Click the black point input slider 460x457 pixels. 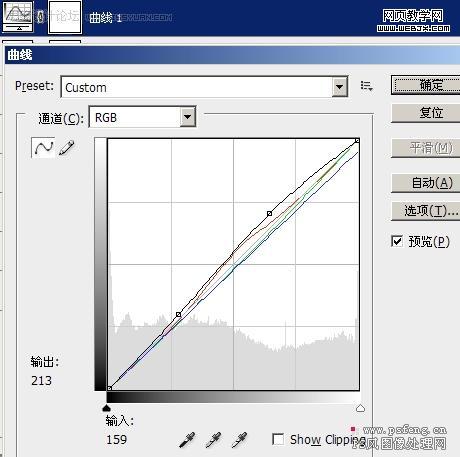106,408
